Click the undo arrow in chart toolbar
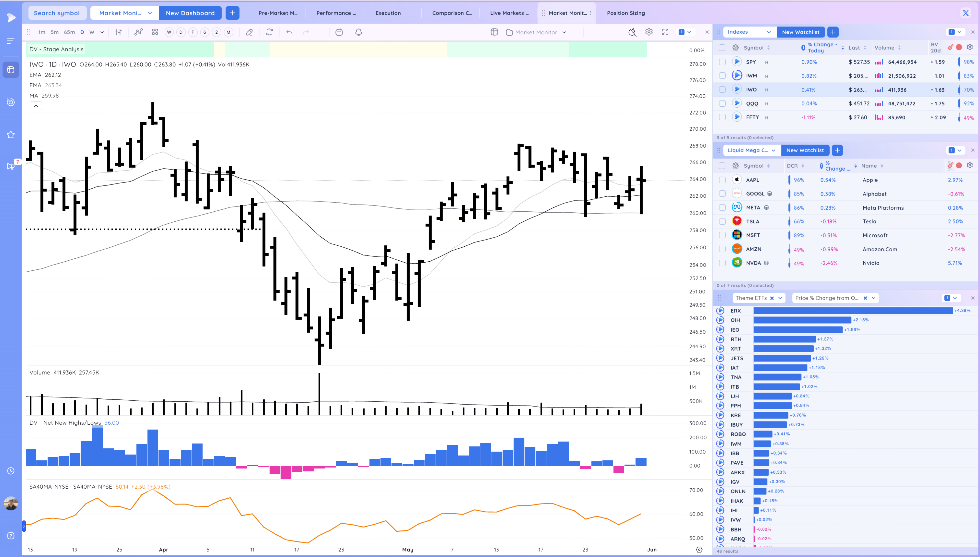This screenshot has height=557, width=980. click(289, 32)
